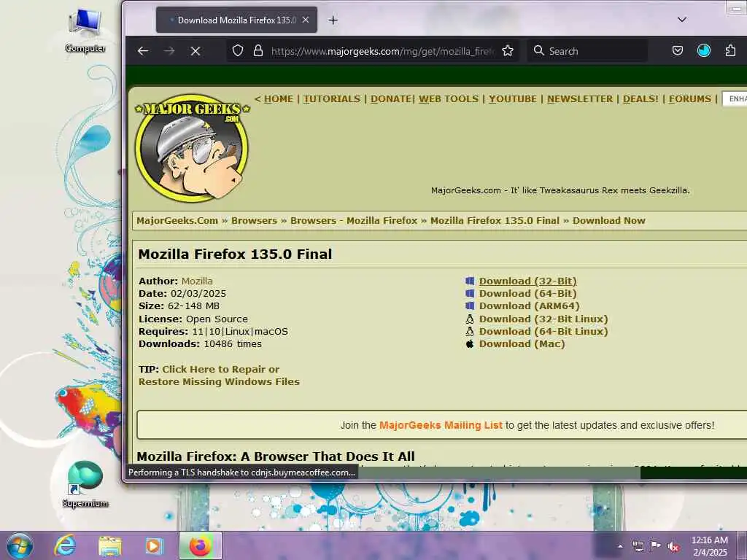Click the Firefox taskbar button
This screenshot has height=560, width=747.
tap(200, 545)
